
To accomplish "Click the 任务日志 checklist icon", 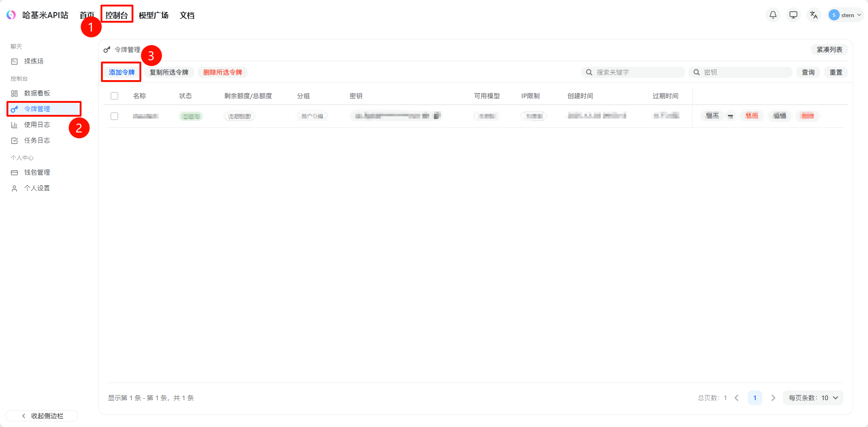I will [x=14, y=140].
